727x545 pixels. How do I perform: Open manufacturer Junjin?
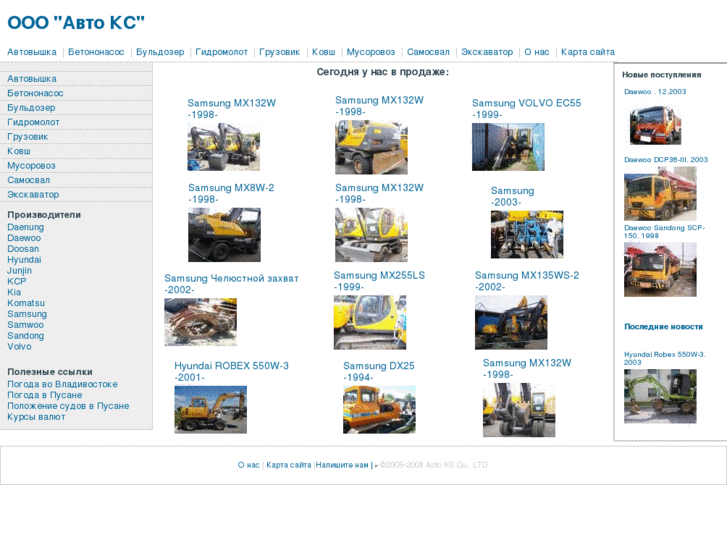tap(19, 270)
